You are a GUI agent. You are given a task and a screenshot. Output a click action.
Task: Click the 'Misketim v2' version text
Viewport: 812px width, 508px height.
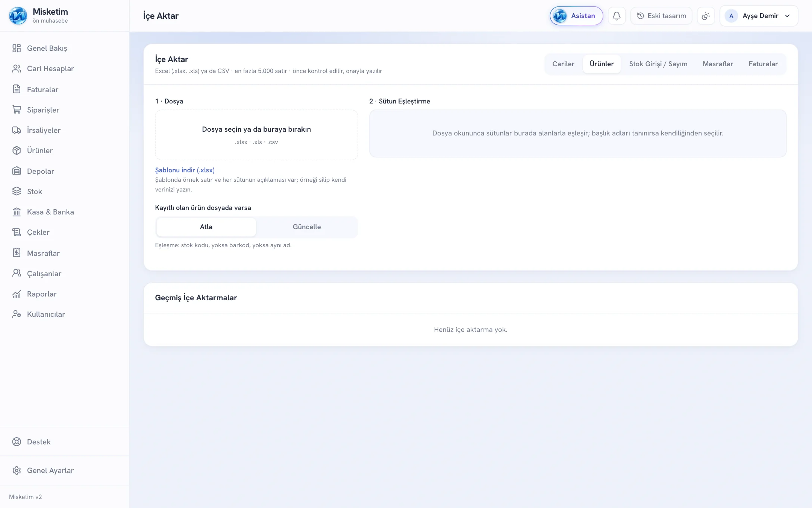click(25, 497)
